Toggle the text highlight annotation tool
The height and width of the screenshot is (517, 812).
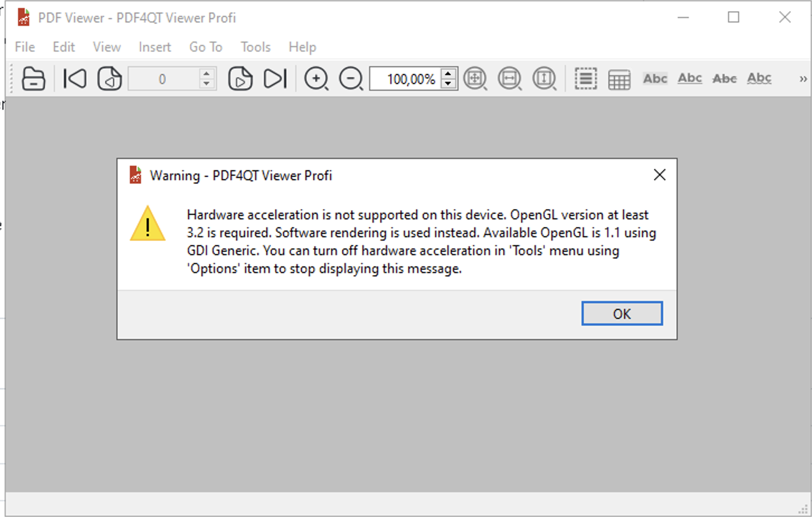[654, 78]
